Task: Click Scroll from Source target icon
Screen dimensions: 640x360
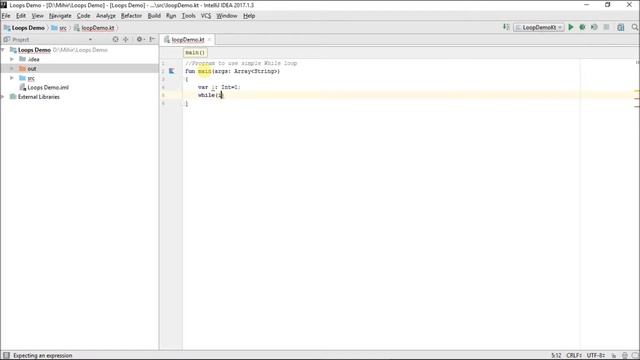Action: point(115,39)
